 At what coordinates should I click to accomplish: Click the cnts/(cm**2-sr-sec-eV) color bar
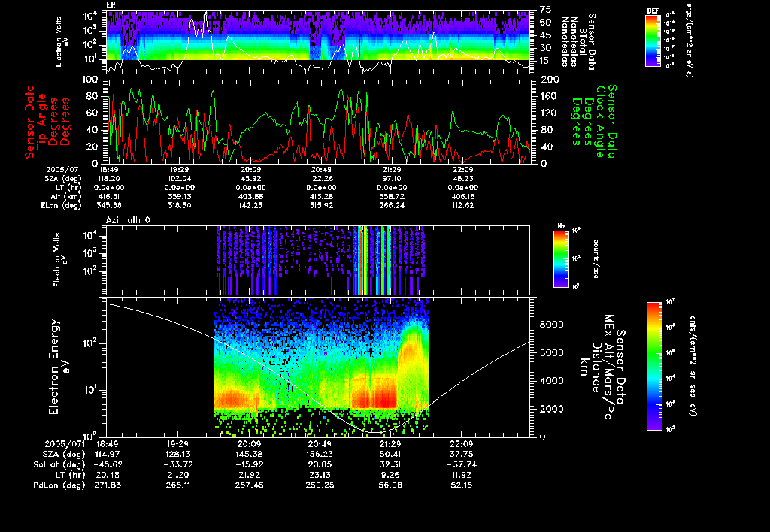click(654, 366)
